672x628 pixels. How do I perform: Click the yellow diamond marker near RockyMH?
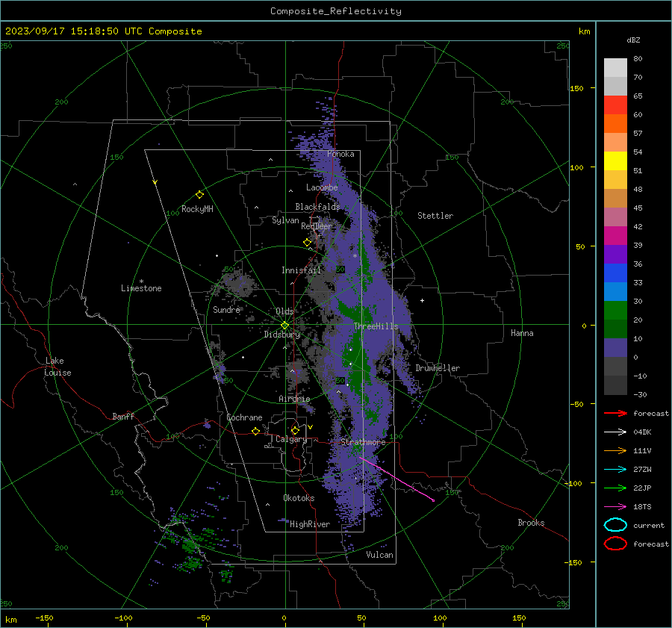199,195
